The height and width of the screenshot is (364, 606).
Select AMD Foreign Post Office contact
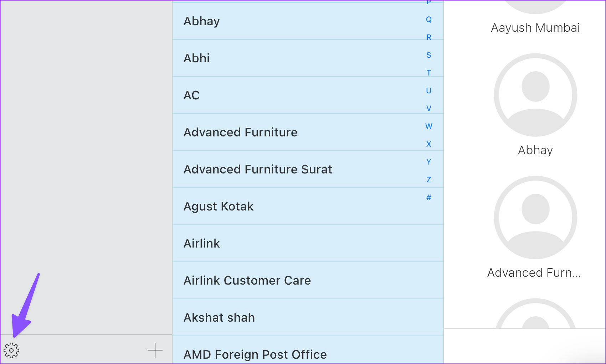click(x=255, y=354)
